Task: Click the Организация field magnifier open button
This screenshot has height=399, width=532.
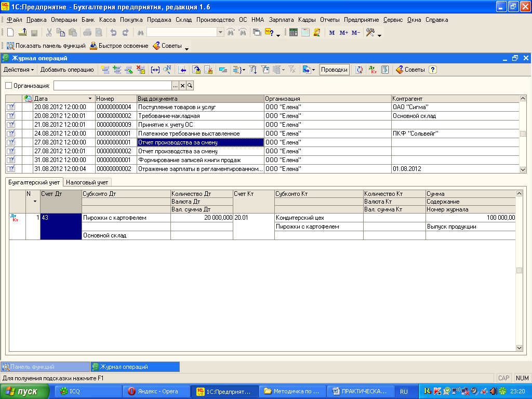Action: pyautogui.click(x=190, y=86)
